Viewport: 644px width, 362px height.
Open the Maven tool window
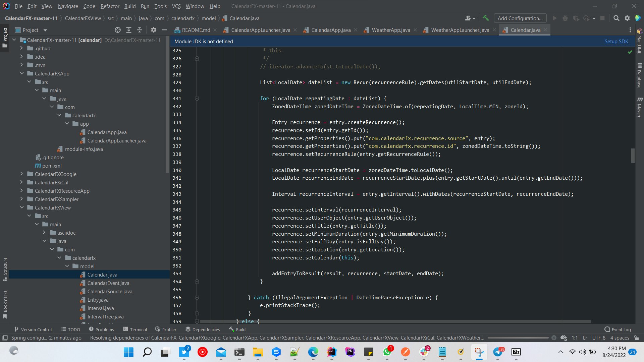(x=640, y=107)
